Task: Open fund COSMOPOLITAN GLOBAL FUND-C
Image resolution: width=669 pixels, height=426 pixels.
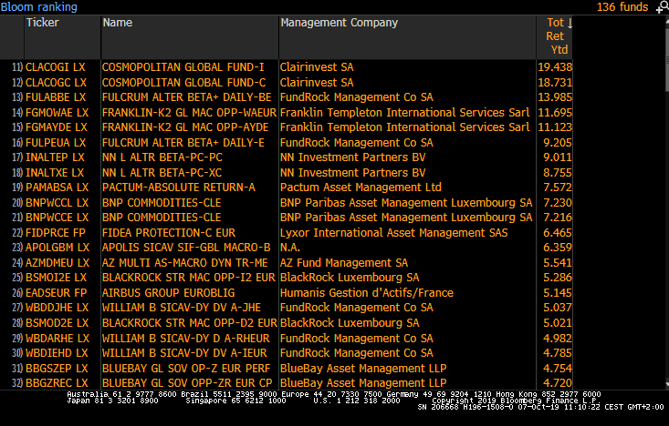Action: coord(183,82)
